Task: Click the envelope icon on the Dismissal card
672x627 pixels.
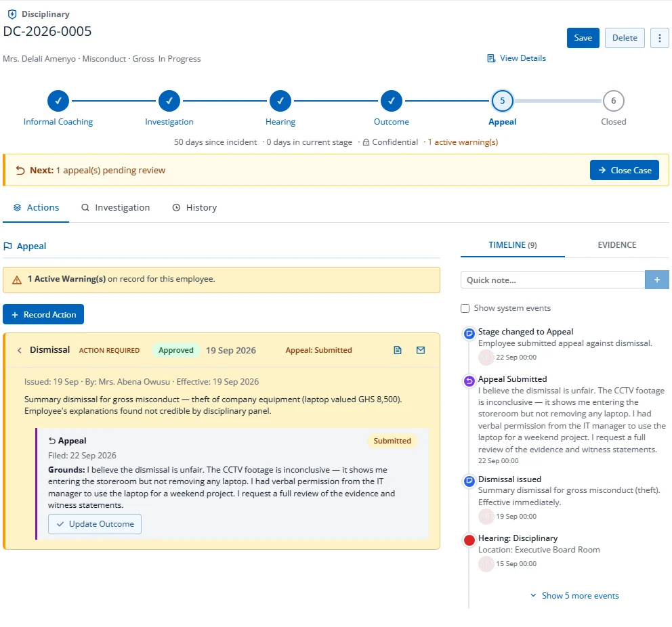Action: 421,350
